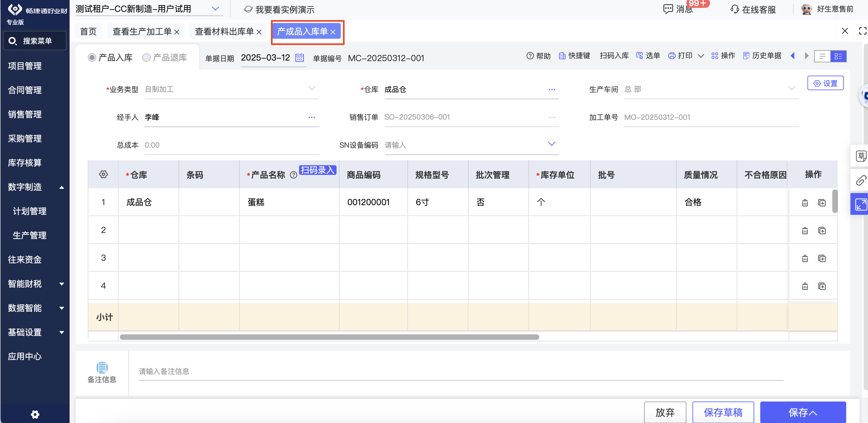
Task: Expand the SN设备编码 dropdown
Action: coord(552,144)
